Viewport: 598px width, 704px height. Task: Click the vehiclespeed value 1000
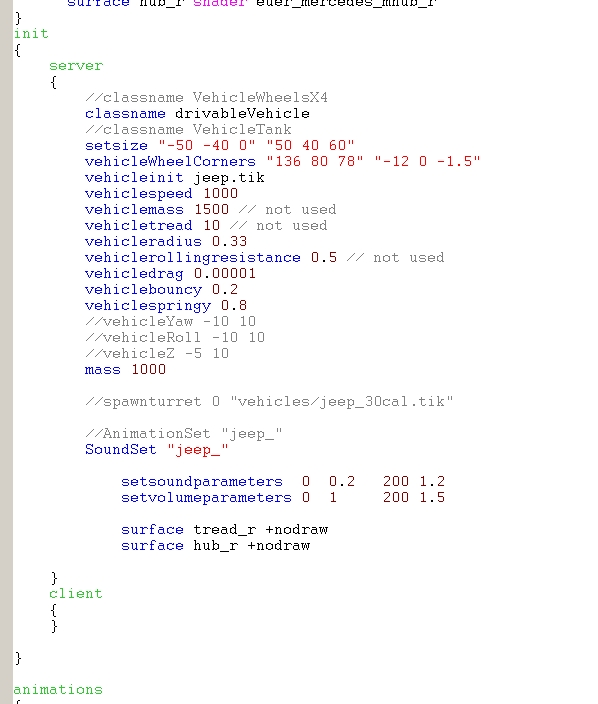220,194
